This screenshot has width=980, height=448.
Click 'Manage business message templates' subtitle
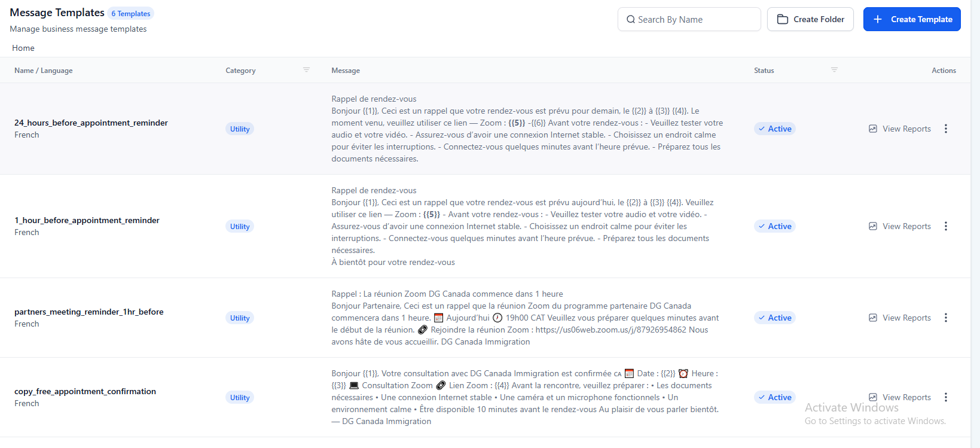pyautogui.click(x=78, y=29)
